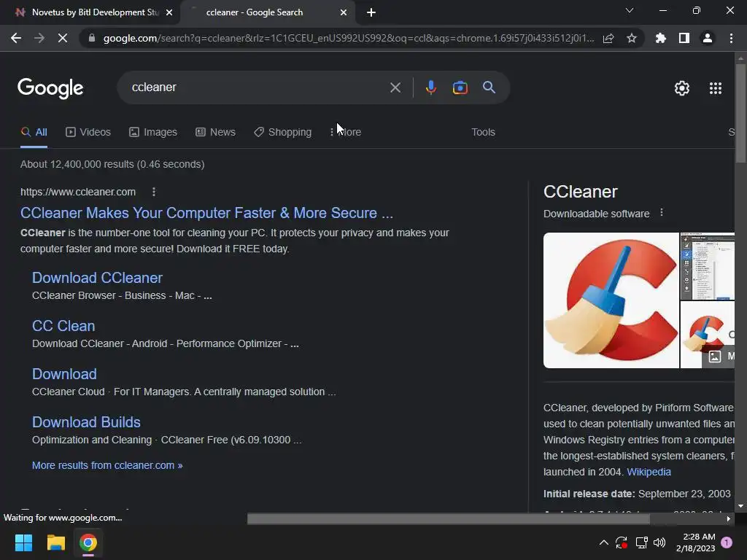Viewport: 747px width, 560px height.
Task: Open Chrome three-dot menu
Action: coord(731,38)
